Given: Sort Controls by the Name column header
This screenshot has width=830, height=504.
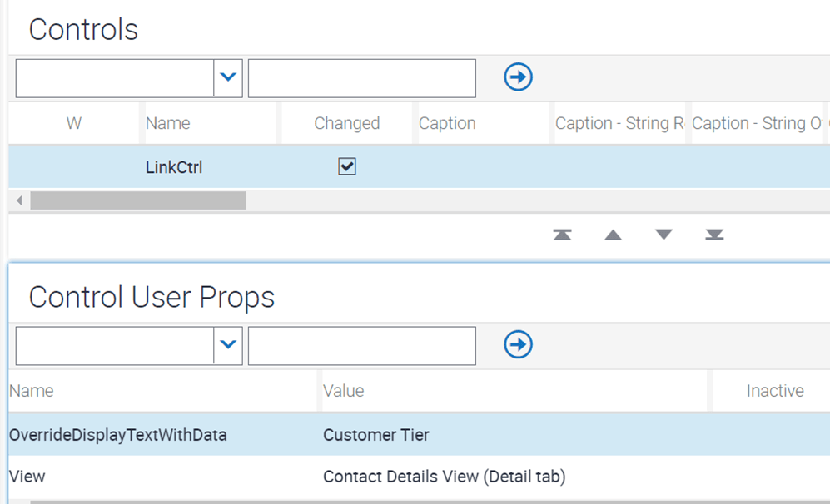Looking at the screenshot, I should pyautogui.click(x=168, y=123).
